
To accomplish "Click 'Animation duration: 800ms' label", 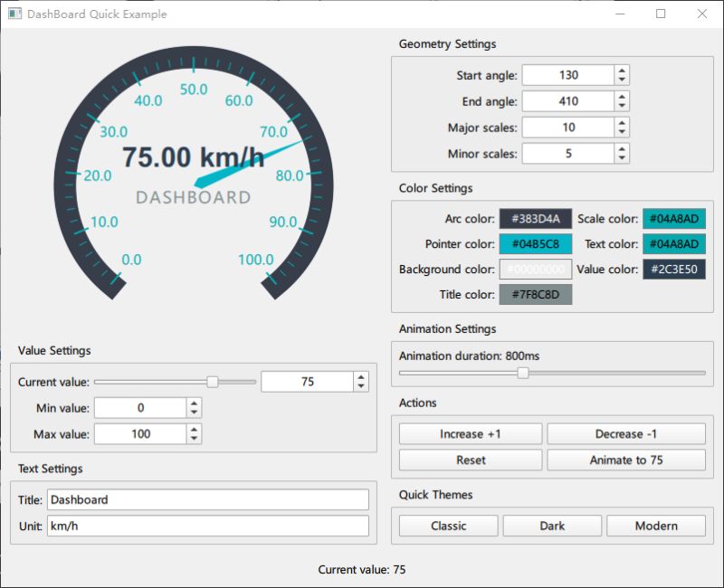I will point(469,356).
